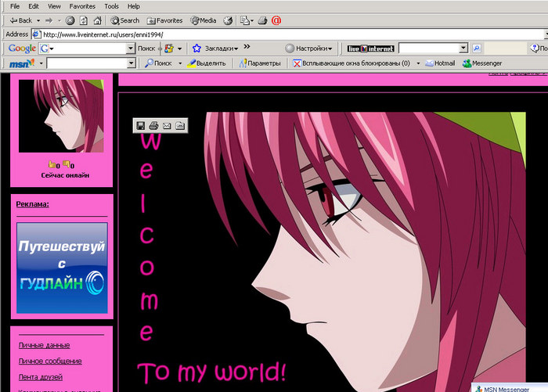This screenshot has height=392, width=548.
Task: Open the Edit menu
Action: [34, 6]
